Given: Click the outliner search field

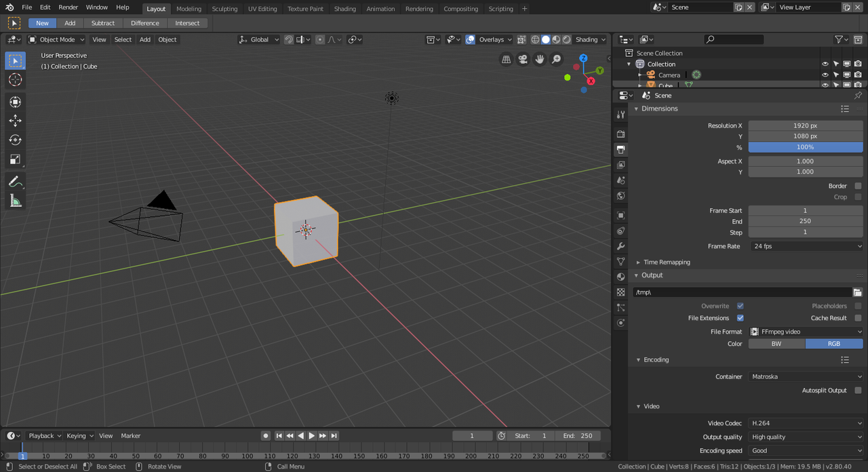Looking at the screenshot, I should [734, 39].
